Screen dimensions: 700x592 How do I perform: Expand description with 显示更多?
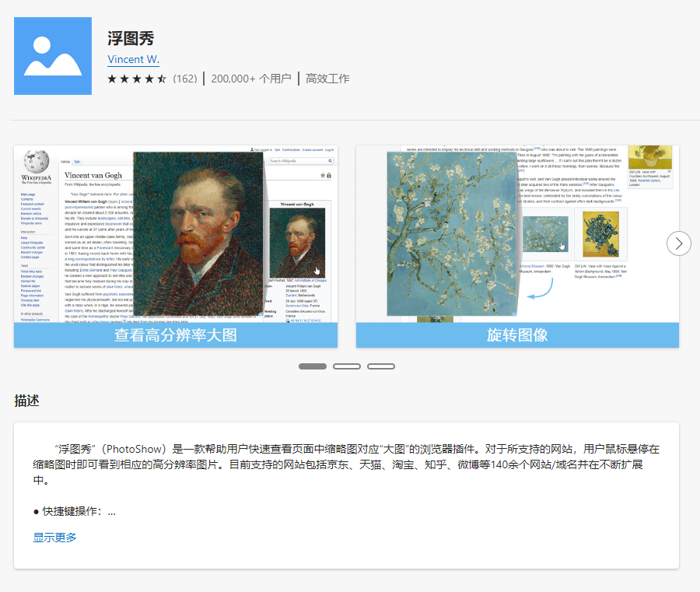pos(54,538)
